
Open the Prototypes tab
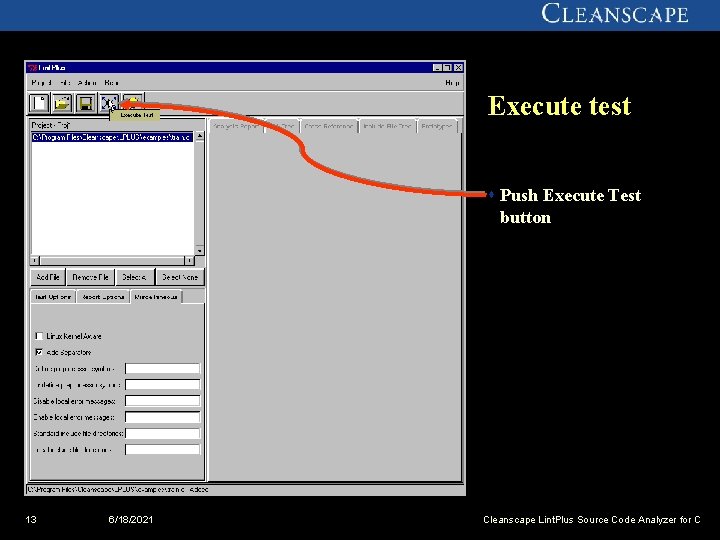(437, 126)
